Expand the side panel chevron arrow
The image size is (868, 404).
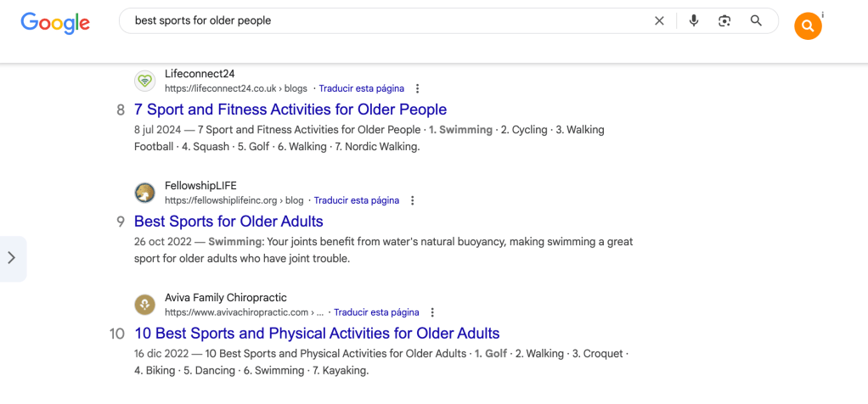click(x=12, y=258)
